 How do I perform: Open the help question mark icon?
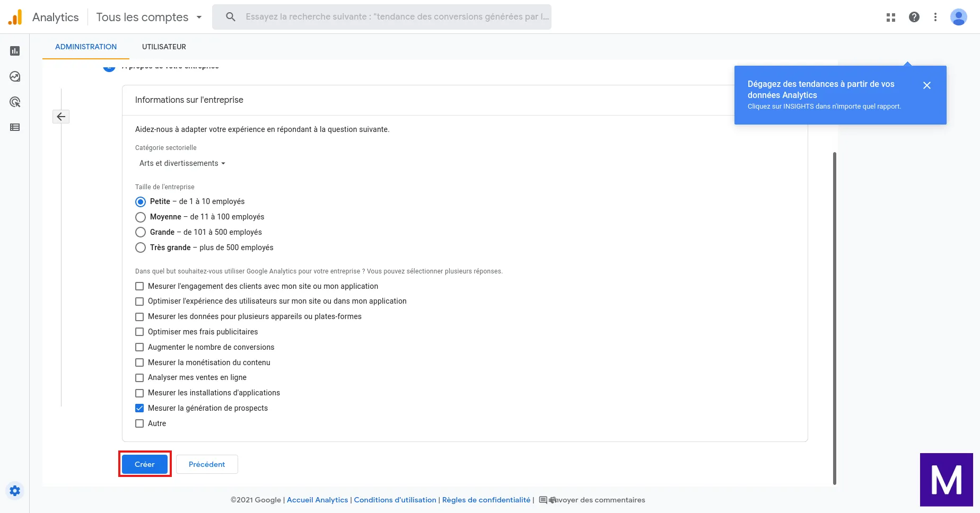point(914,17)
